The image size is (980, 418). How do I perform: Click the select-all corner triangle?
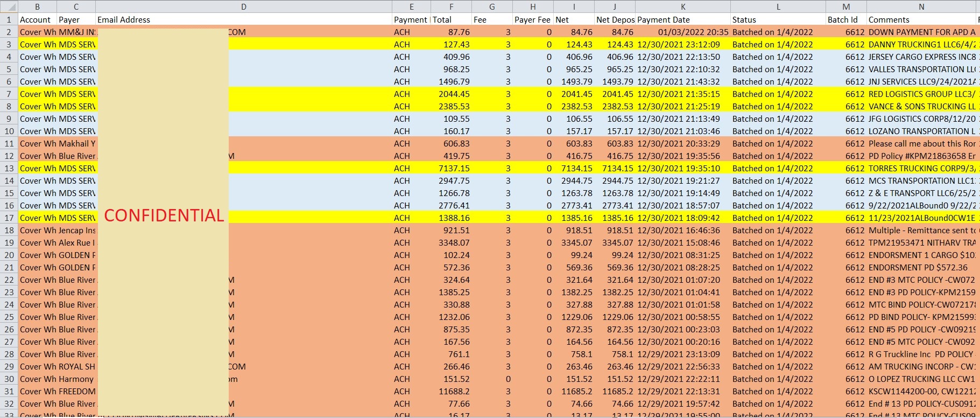pyautogui.click(x=9, y=6)
